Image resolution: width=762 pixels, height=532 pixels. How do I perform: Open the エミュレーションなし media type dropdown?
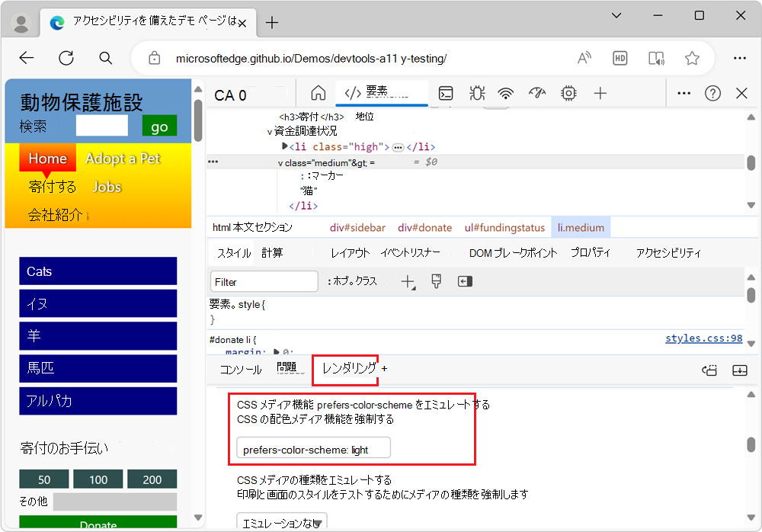[282, 522]
